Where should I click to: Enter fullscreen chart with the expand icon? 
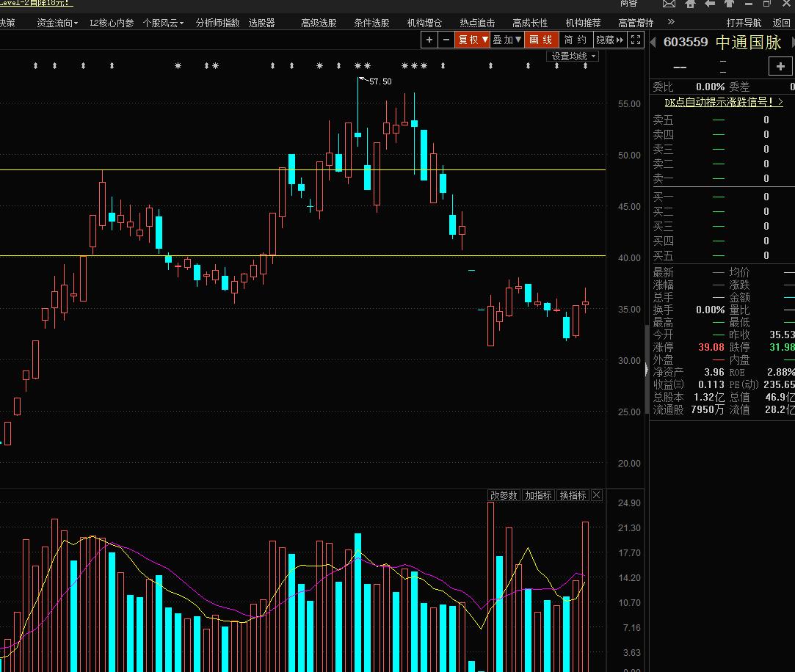(x=636, y=40)
